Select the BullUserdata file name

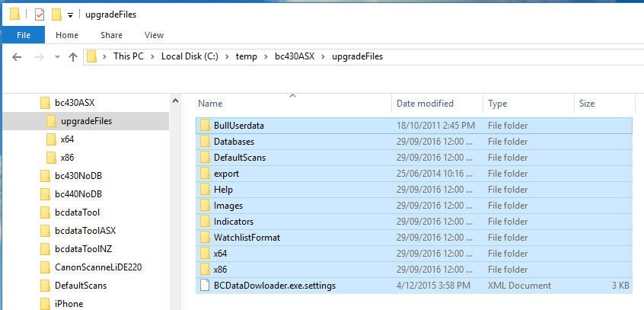(x=238, y=126)
